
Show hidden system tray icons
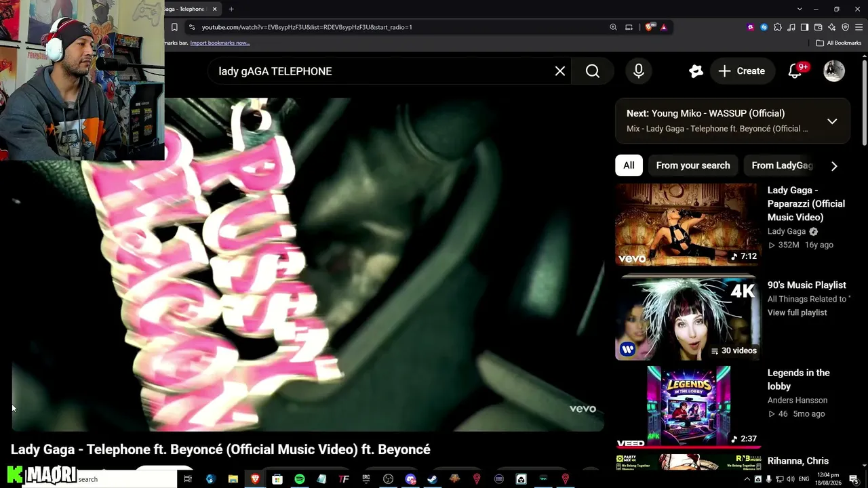(x=747, y=479)
